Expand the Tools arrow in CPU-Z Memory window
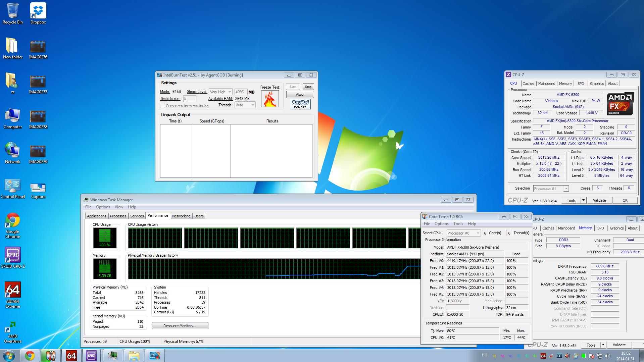This screenshot has width=644, height=362. pos(603,345)
